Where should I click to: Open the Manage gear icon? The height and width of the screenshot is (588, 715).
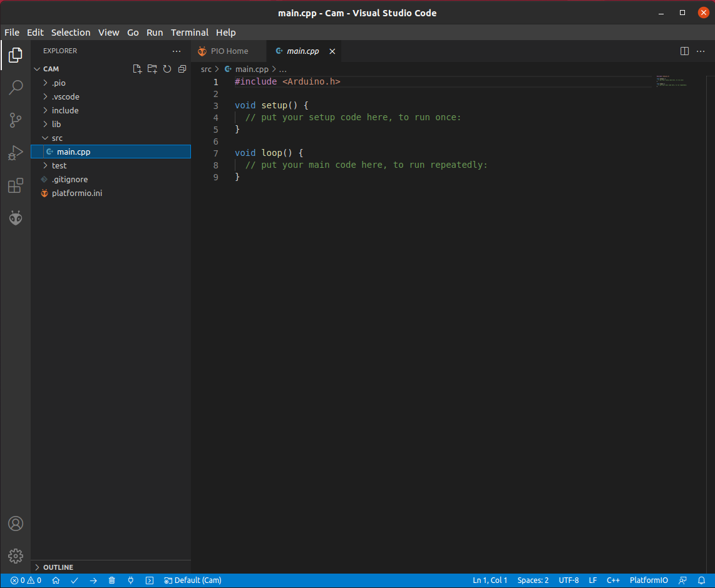point(16,556)
